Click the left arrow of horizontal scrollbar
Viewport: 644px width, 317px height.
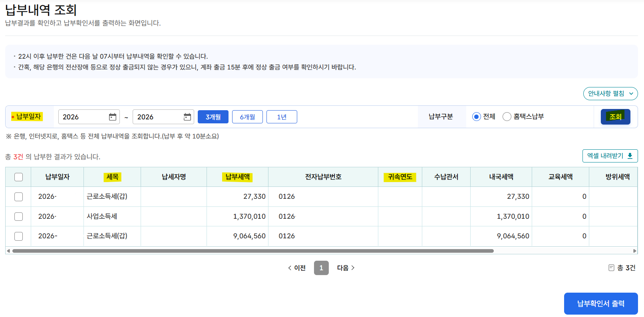[x=8, y=251]
